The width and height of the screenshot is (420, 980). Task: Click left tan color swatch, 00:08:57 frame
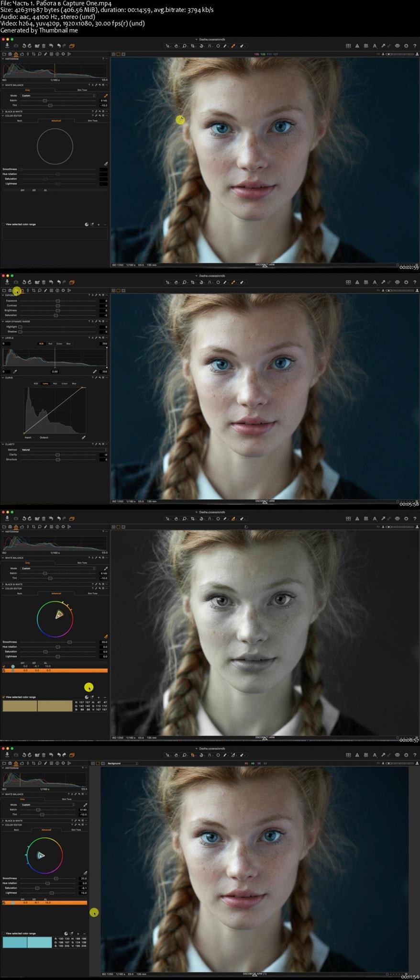pyautogui.click(x=20, y=706)
